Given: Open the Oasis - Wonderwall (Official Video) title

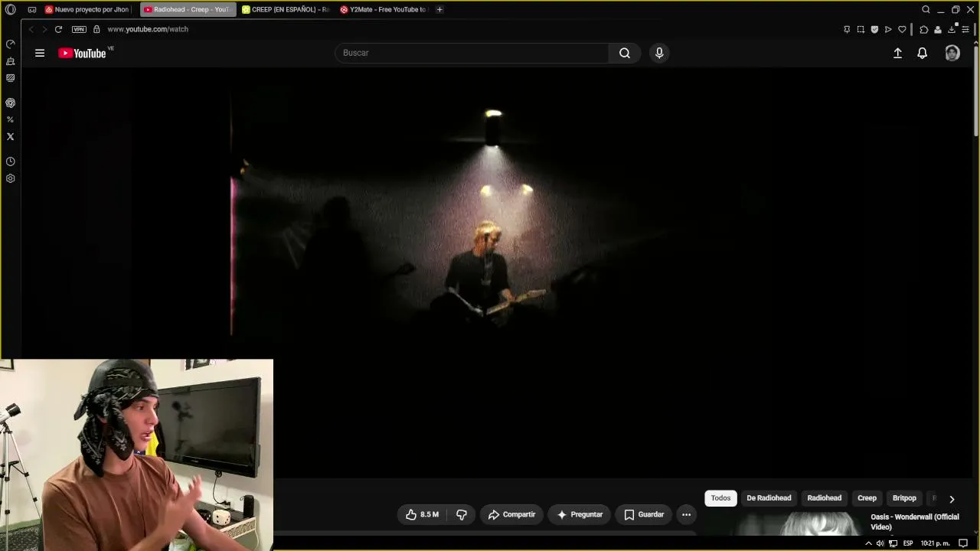Looking at the screenshot, I should point(915,522).
